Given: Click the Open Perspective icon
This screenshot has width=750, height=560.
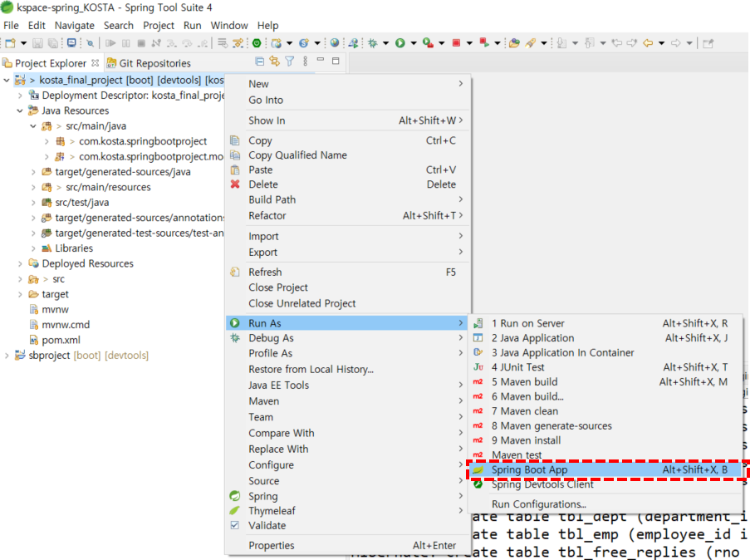Looking at the screenshot, I should pos(708,43).
